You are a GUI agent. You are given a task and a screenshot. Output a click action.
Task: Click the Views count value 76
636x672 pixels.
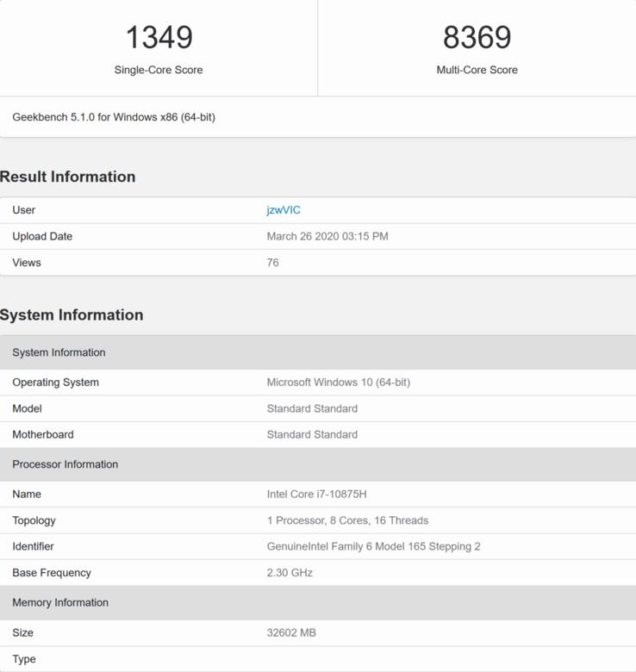[272, 263]
